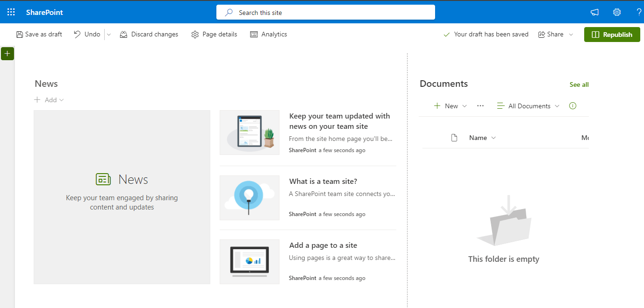644x308 pixels.
Task: Open Analytics in the command bar
Action: pos(269,35)
